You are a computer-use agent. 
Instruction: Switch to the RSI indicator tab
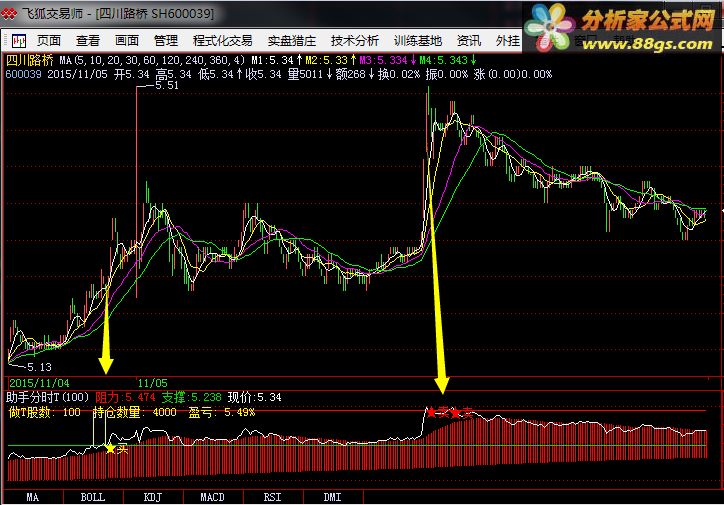pos(272,497)
